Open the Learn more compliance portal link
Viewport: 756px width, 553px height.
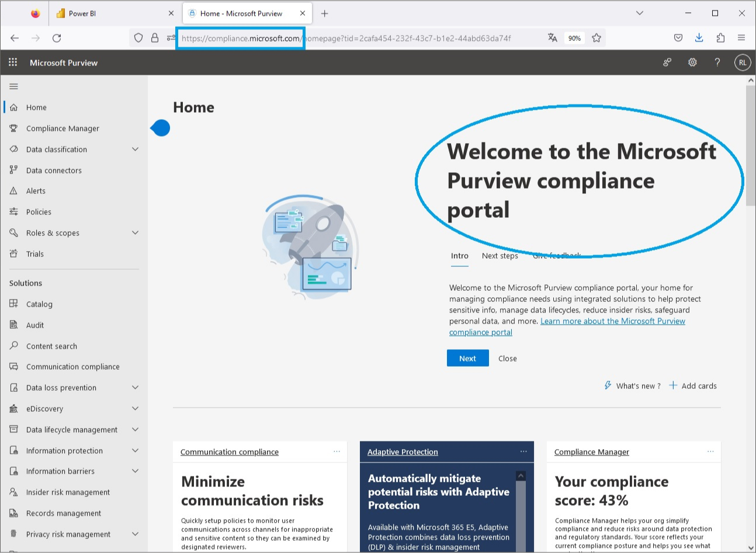tap(612, 321)
